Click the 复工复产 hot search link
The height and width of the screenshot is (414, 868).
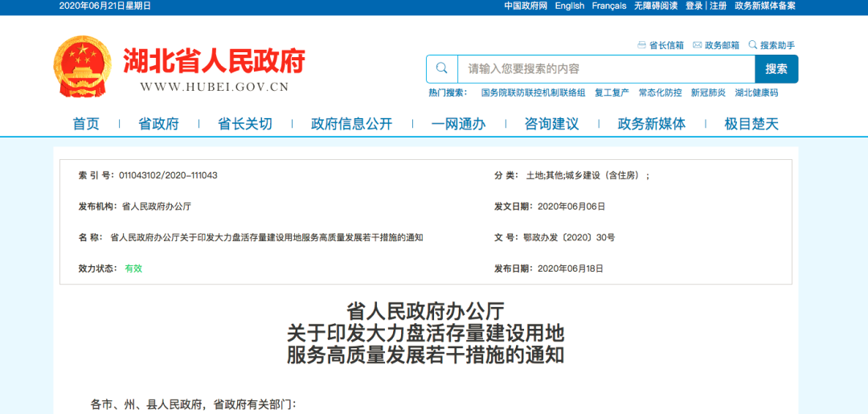[612, 92]
